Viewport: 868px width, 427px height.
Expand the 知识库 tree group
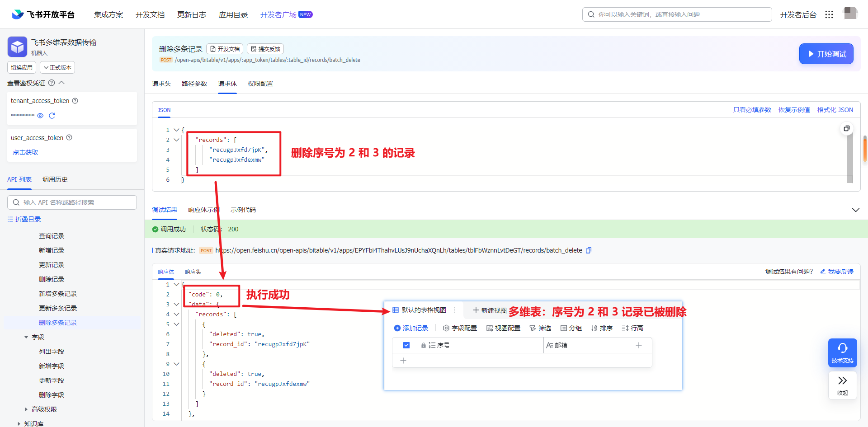tap(19, 424)
